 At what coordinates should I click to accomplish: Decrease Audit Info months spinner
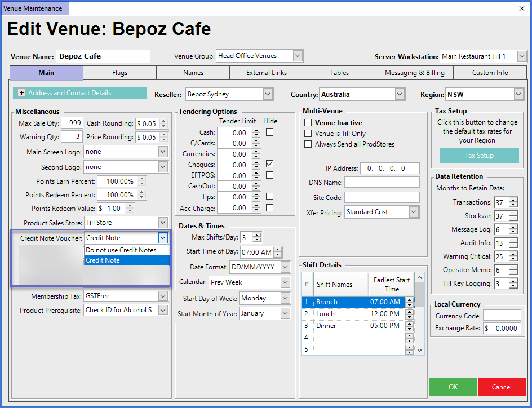point(513,246)
